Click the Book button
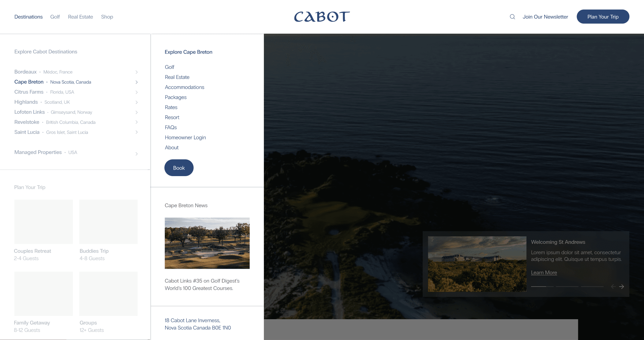Image resolution: width=644 pixels, height=340 pixels. [x=179, y=168]
